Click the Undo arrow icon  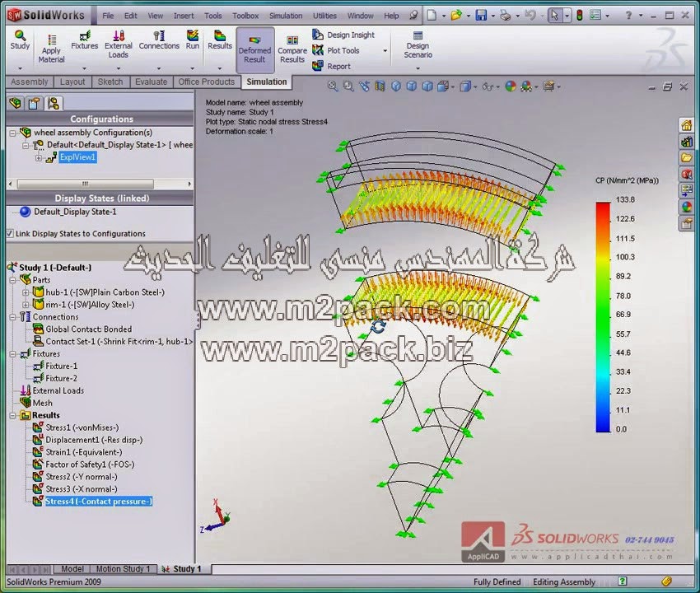[x=530, y=16]
